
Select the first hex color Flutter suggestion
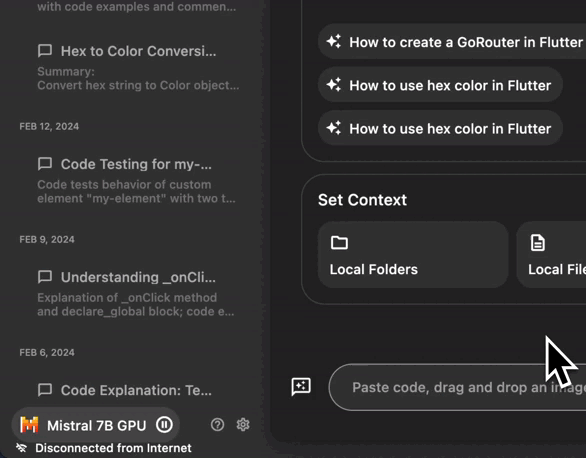(440, 85)
